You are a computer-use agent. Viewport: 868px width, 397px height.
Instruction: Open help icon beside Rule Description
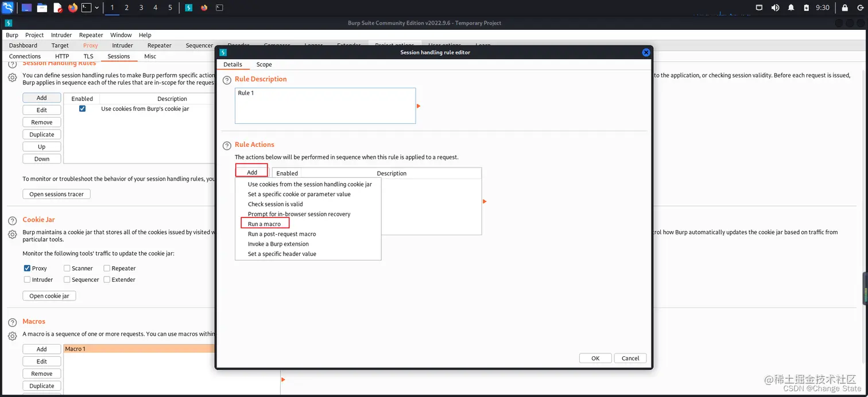[227, 80]
